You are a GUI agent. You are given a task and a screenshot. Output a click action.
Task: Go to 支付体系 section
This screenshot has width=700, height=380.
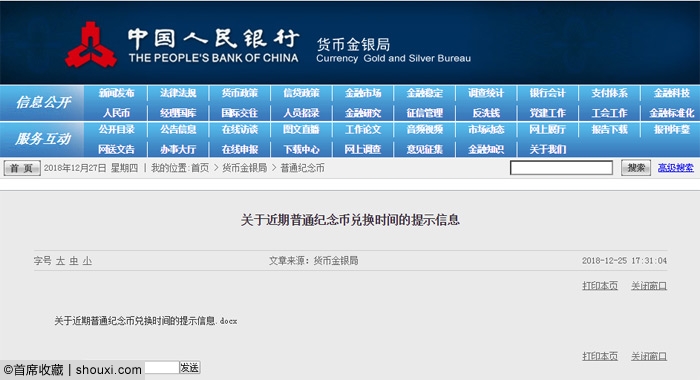[x=609, y=93]
